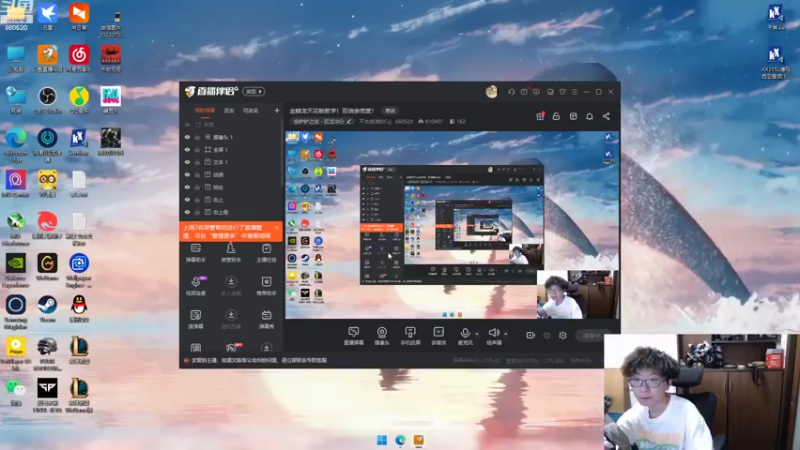
Task: Edit the stream category with the pencil icon
Action: 349,121
